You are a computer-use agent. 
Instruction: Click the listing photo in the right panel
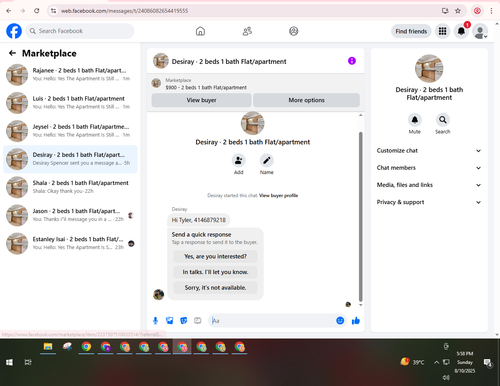[x=429, y=68]
